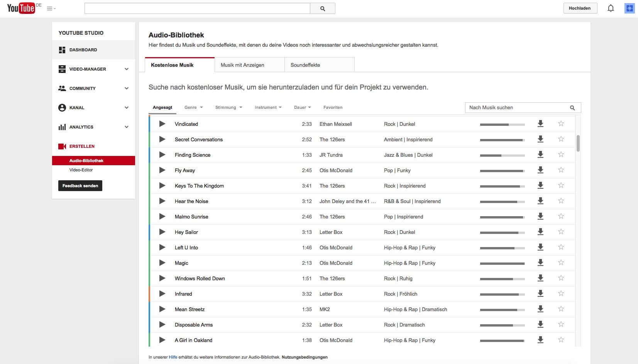Star the track Hear the Noise
Screen dimensions: 638x364
click(561, 201)
